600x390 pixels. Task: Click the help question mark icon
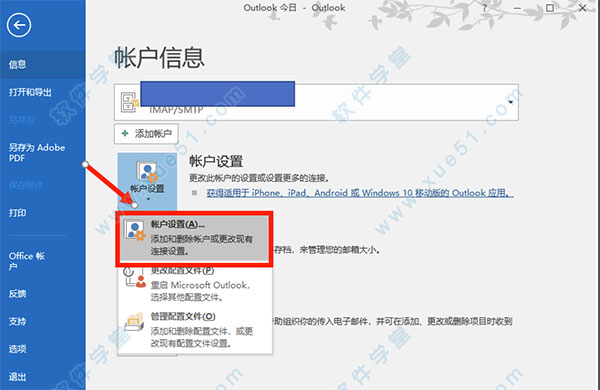(484, 8)
